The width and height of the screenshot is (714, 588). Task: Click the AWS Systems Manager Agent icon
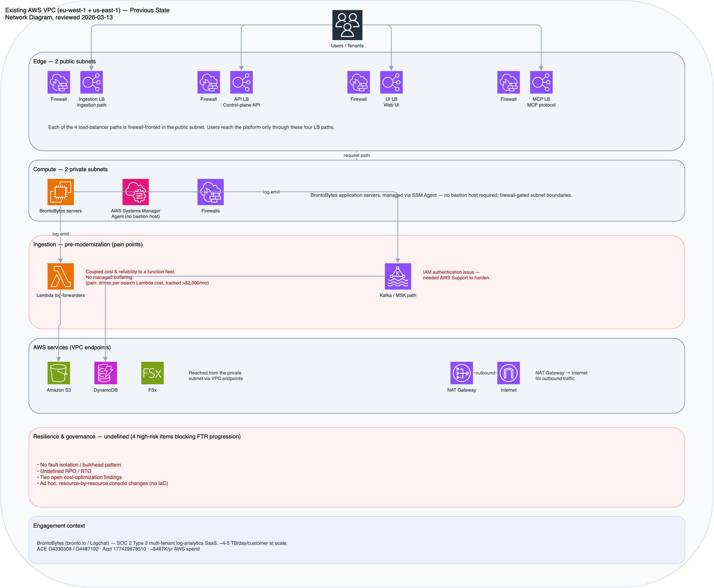[136, 192]
